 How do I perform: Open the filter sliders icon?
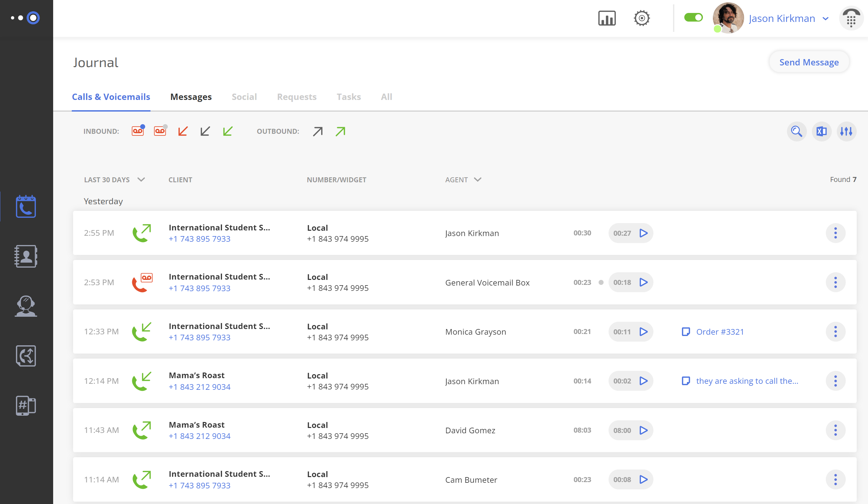pos(846,131)
